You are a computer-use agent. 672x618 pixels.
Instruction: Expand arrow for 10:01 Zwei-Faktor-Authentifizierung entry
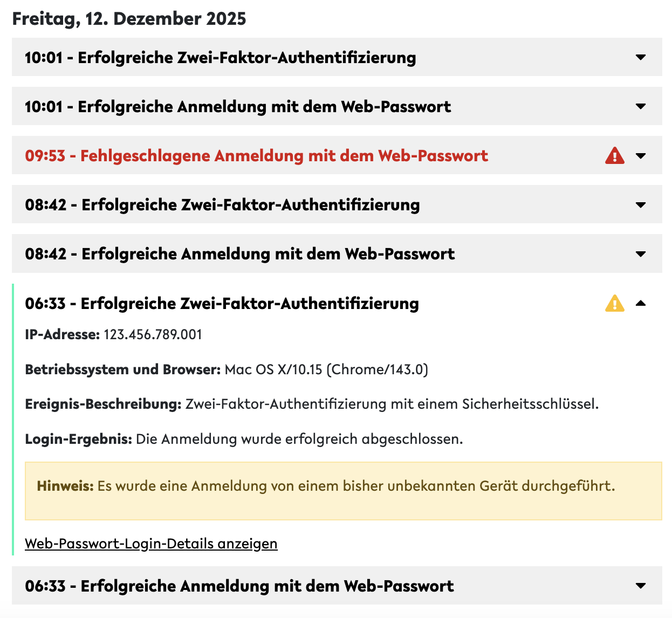(x=641, y=57)
